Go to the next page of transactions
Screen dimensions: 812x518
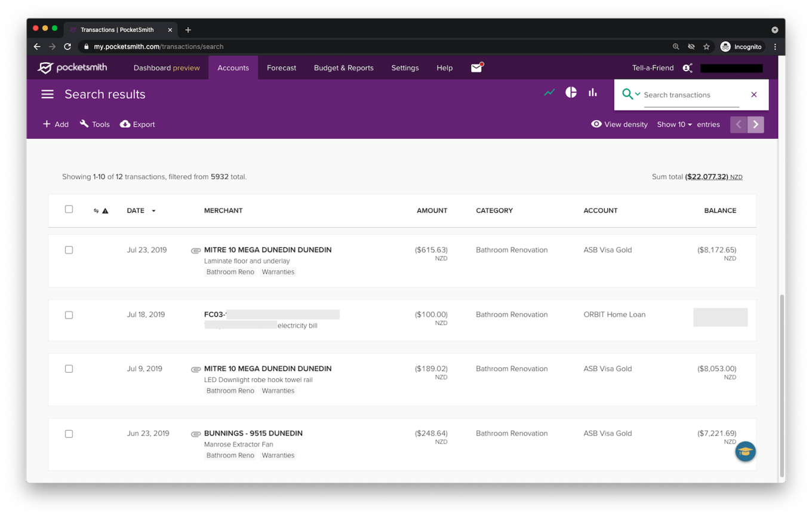pos(756,124)
